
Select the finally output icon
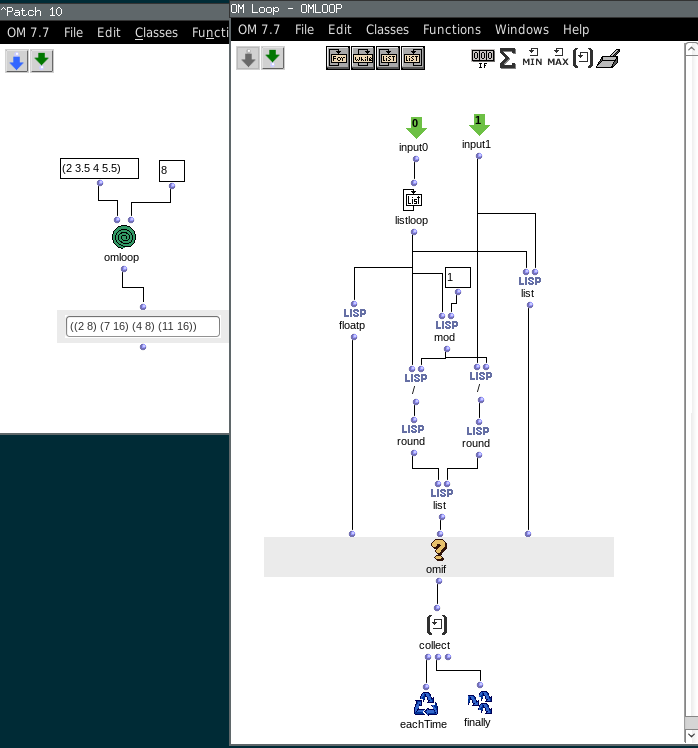pos(479,703)
